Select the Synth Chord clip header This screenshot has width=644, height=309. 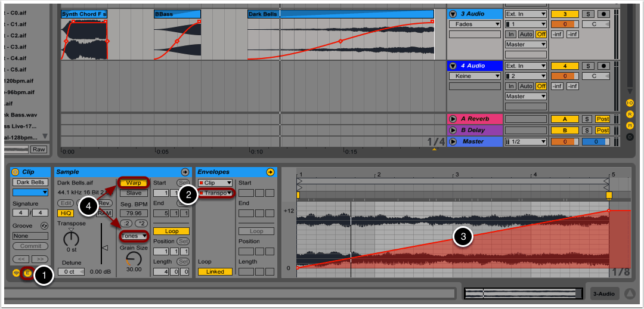(x=83, y=14)
